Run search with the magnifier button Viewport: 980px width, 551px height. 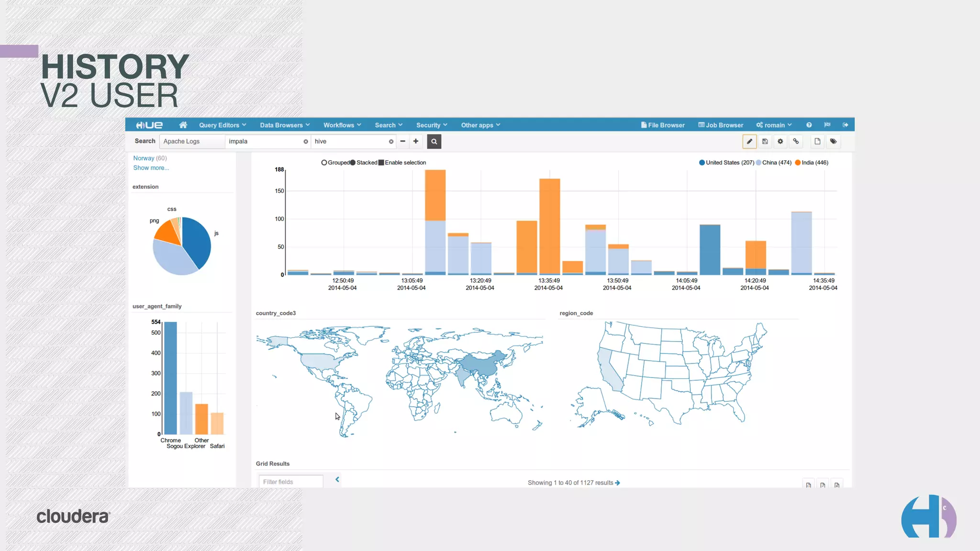434,141
